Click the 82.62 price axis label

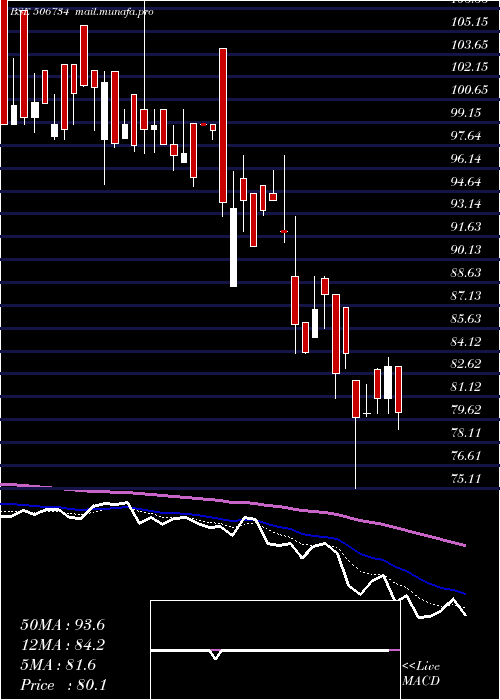click(466, 364)
